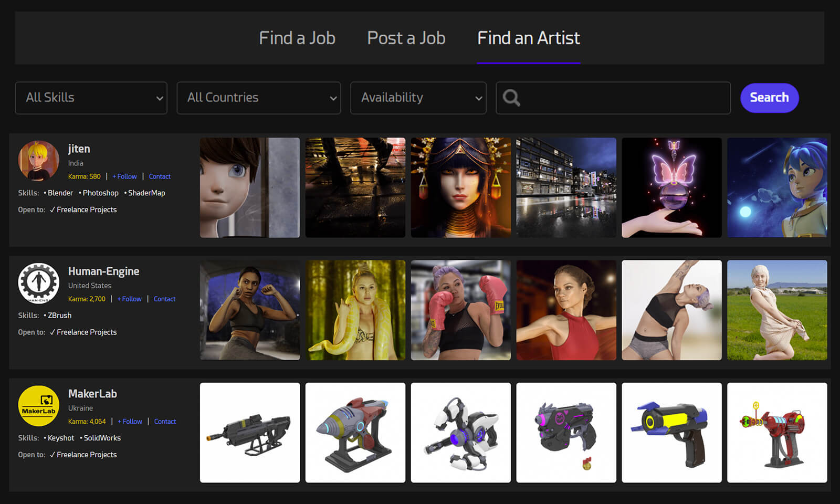Screen dimensions: 840x504
Task: Open jiten's woman with gold headdress thumbnail
Action: tap(460, 187)
